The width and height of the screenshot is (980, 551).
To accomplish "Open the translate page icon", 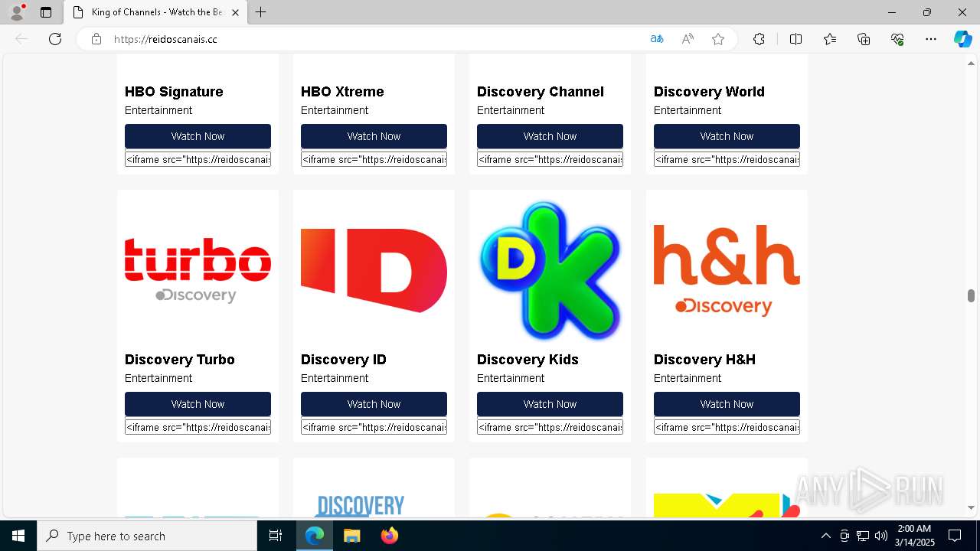I will tap(657, 39).
